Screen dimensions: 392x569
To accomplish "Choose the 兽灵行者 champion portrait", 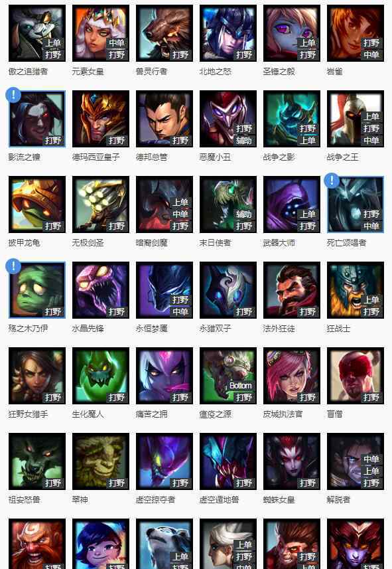I will click(164, 33).
